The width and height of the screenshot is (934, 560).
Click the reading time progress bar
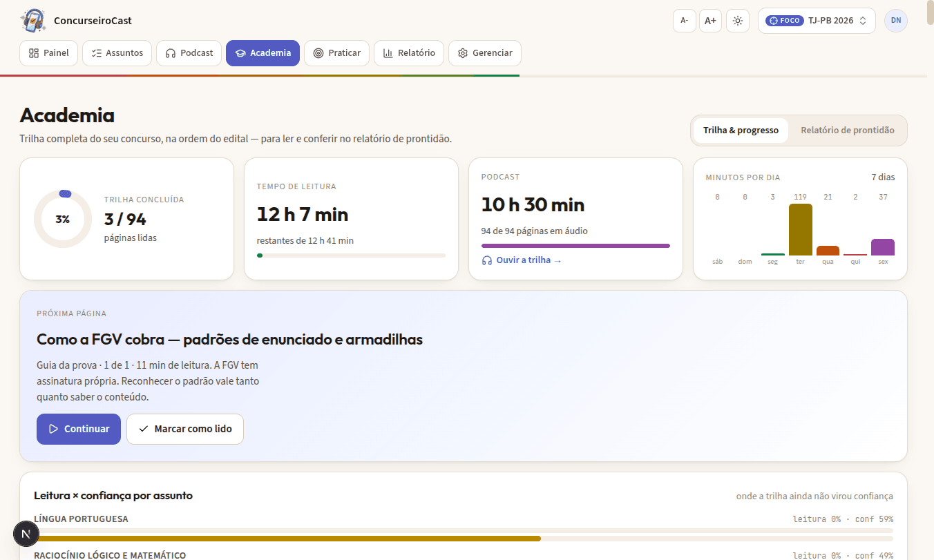(351, 255)
